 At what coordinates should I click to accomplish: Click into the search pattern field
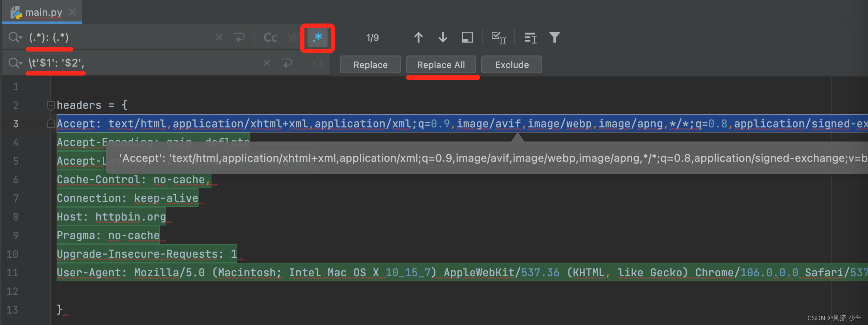point(120,37)
